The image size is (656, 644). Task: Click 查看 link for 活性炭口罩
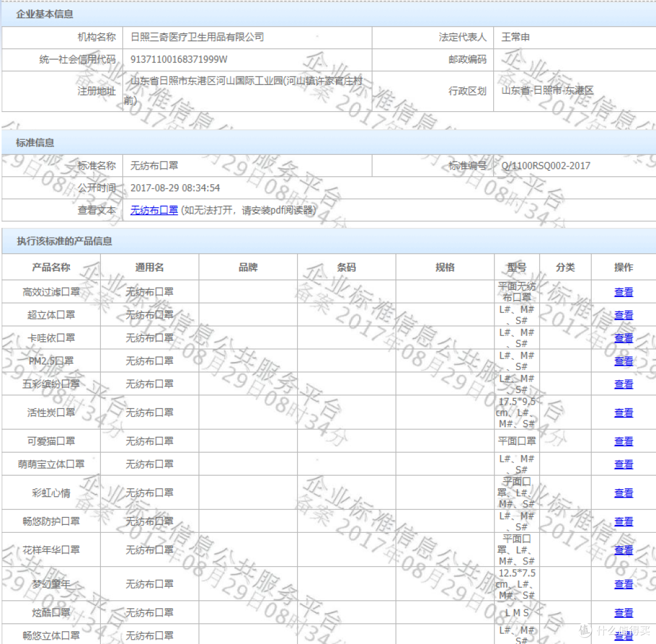click(x=623, y=413)
